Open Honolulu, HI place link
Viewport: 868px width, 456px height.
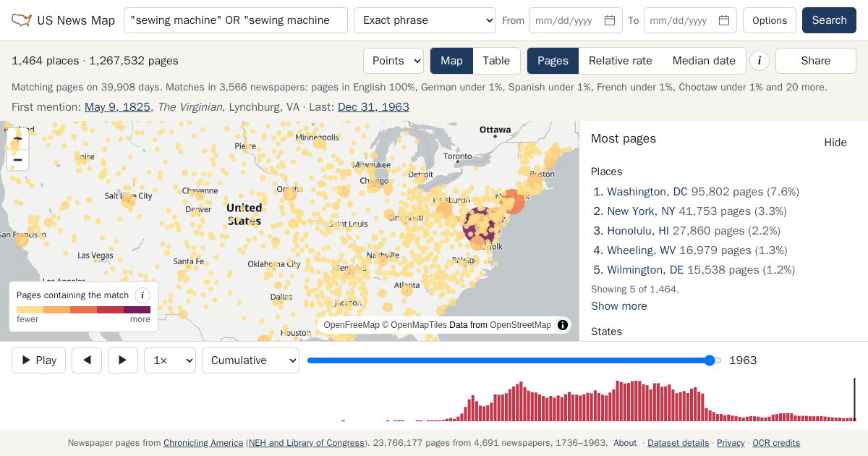pyautogui.click(x=638, y=231)
